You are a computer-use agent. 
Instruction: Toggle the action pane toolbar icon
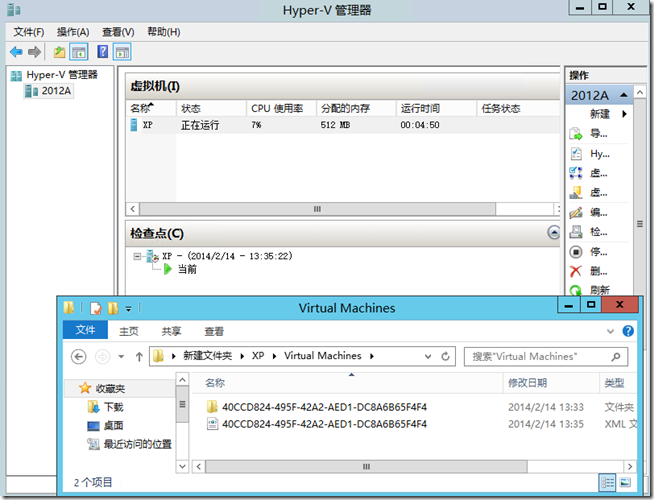pyautogui.click(x=122, y=52)
